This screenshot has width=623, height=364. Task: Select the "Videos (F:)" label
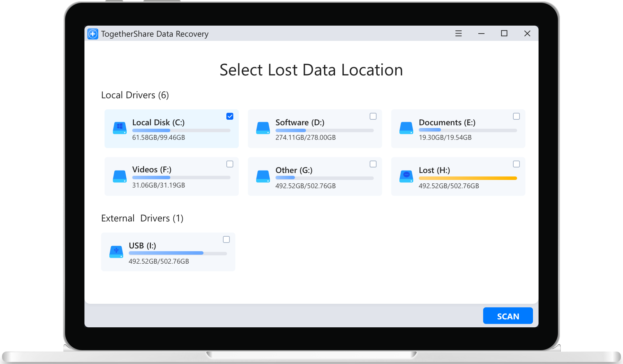coord(152,170)
